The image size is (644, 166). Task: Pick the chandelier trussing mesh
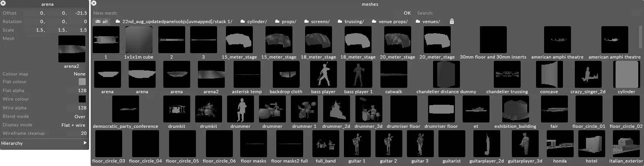click(507, 74)
